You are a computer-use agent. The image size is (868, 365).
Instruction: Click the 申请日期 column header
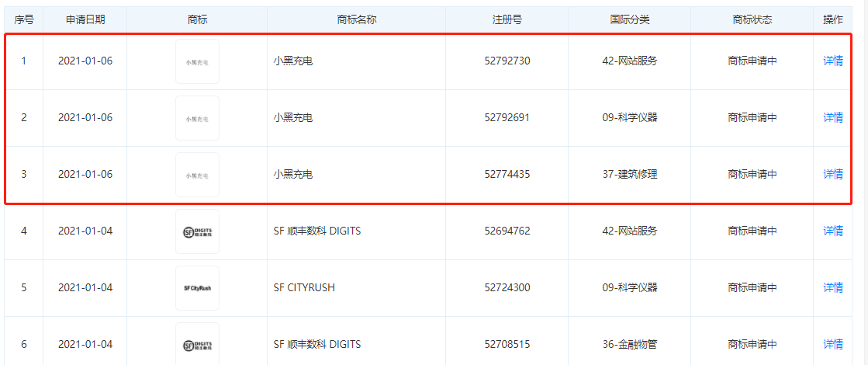point(85,19)
